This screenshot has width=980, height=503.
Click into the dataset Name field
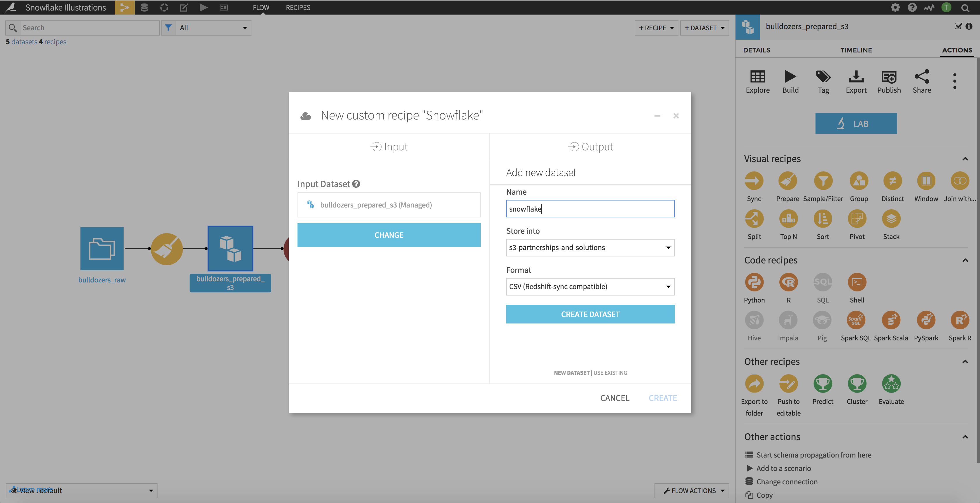point(590,209)
